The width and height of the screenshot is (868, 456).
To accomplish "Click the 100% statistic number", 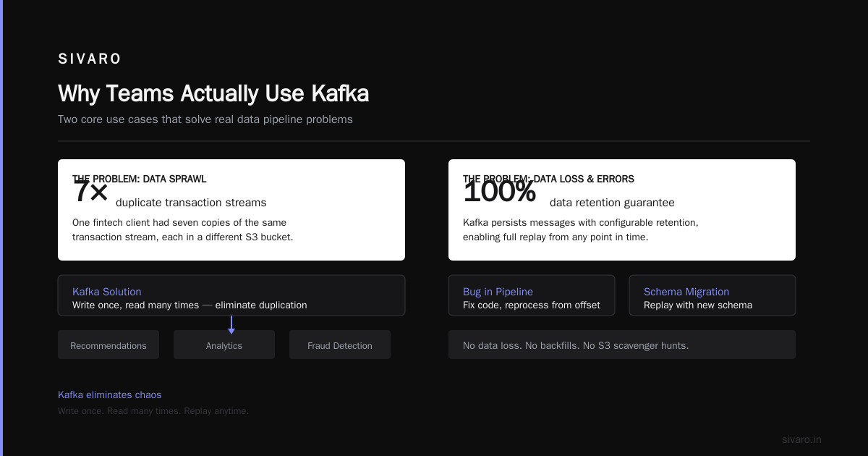I will (x=500, y=192).
